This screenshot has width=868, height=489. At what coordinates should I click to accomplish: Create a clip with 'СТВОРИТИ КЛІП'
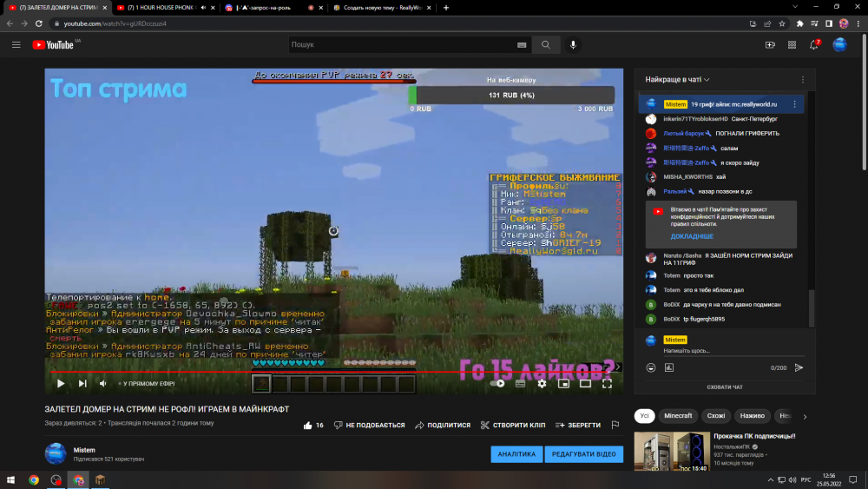click(513, 426)
